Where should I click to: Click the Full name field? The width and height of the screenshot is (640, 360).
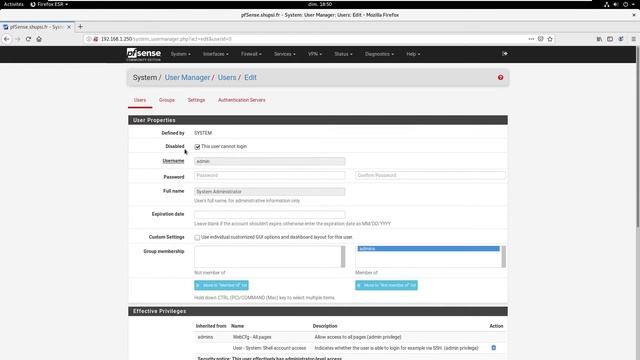269,191
